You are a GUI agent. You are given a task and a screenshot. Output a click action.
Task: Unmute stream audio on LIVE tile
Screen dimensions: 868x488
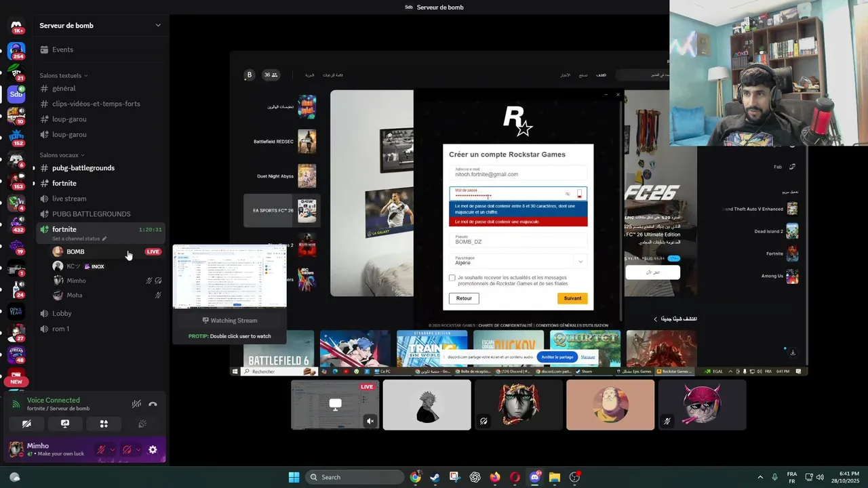[370, 421]
